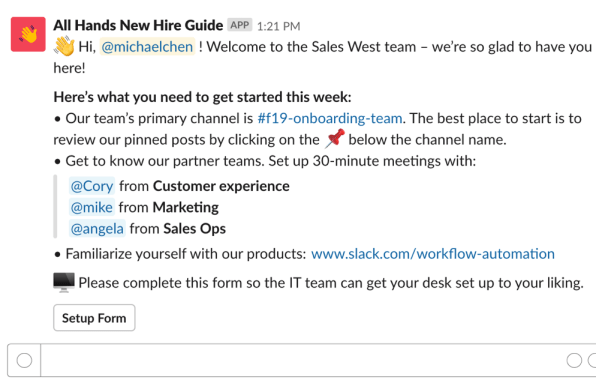596x383 pixels.
Task: Follow the www.slack.com/workflow-automation link
Action: pyautogui.click(x=433, y=253)
